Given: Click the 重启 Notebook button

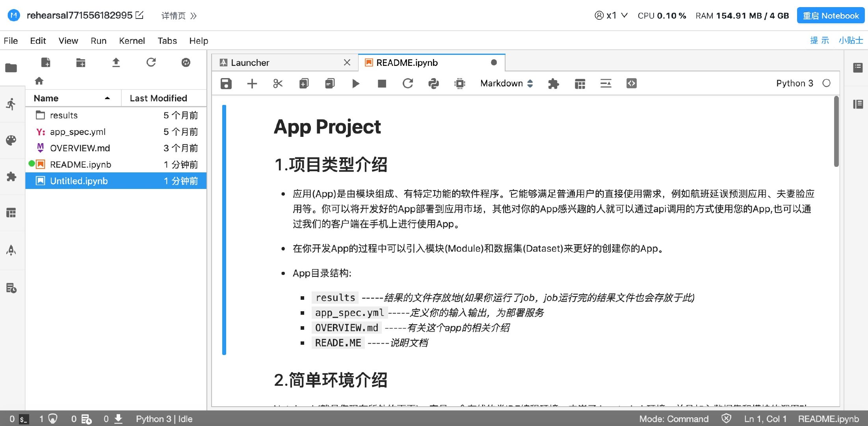Looking at the screenshot, I should pos(830,16).
